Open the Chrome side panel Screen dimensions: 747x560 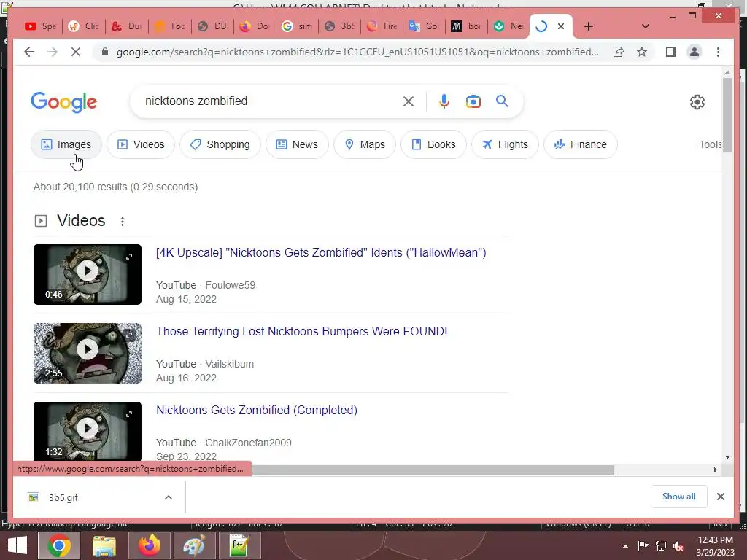point(671,52)
